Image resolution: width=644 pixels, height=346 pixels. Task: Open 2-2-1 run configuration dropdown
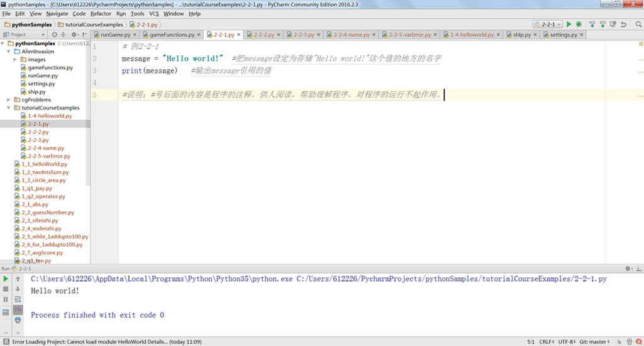coord(548,25)
